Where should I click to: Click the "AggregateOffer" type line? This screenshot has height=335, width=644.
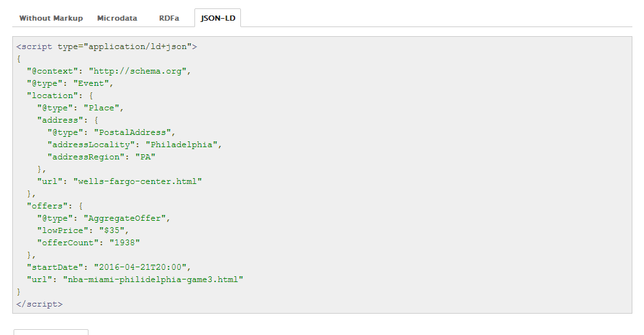click(x=103, y=218)
